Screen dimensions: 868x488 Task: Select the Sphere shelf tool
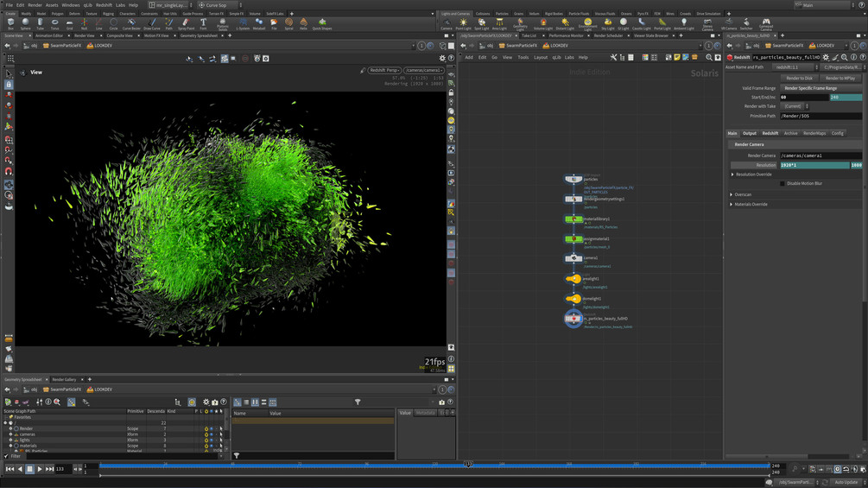(x=25, y=23)
